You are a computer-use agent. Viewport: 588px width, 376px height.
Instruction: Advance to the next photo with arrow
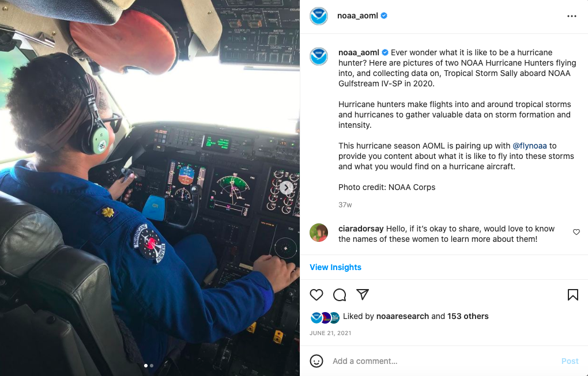pyautogui.click(x=287, y=188)
